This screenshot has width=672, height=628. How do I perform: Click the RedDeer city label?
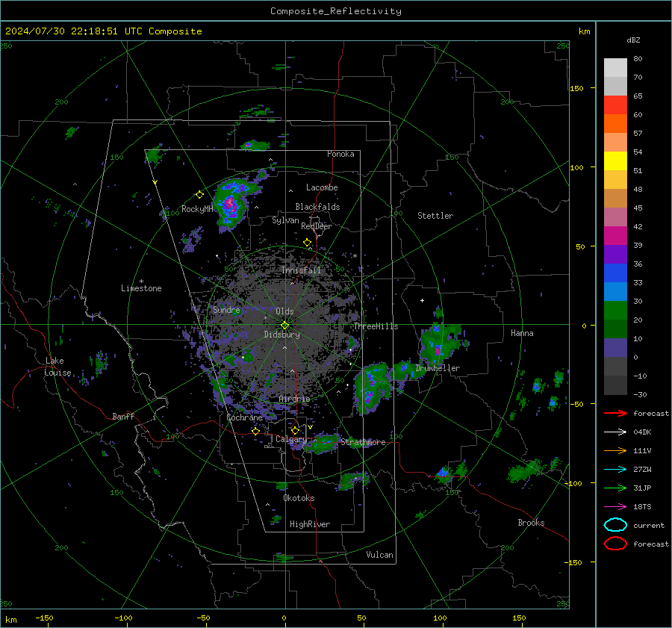[317, 226]
